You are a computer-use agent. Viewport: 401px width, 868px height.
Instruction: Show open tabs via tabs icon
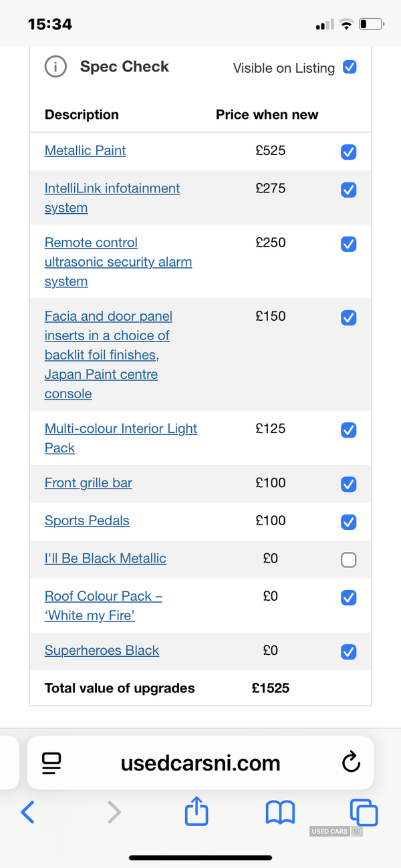click(364, 812)
